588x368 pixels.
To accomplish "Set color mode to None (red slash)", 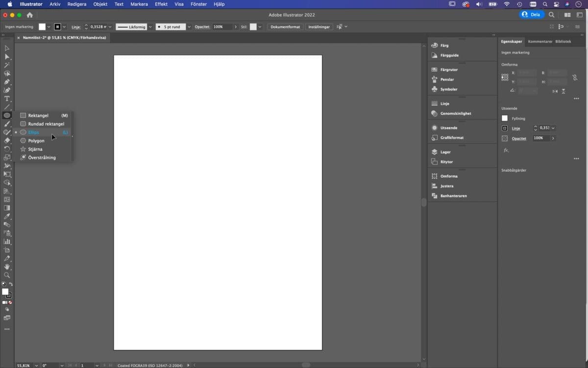I will 10,303.
